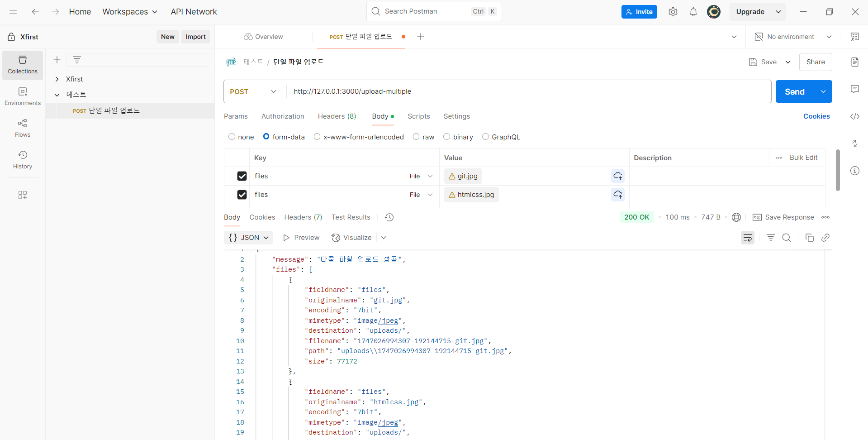The image size is (868, 440).
Task: Open network information globe icon
Action: (736, 217)
